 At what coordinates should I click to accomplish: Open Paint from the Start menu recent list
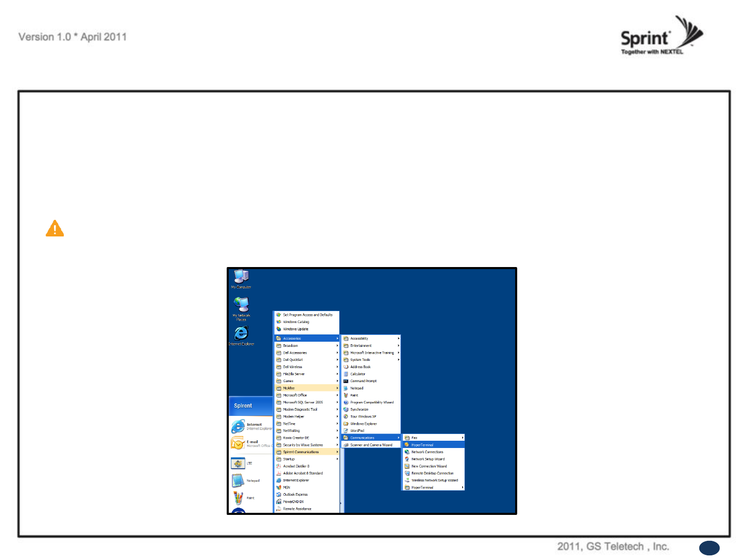pos(252,498)
